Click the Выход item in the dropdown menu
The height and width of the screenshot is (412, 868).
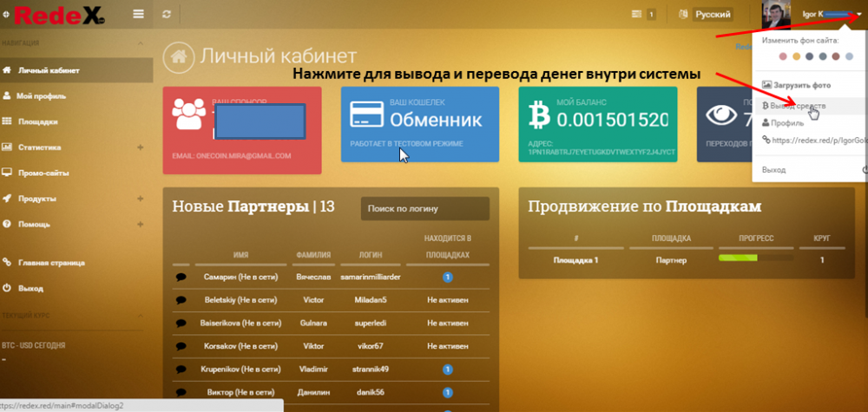pos(774,170)
